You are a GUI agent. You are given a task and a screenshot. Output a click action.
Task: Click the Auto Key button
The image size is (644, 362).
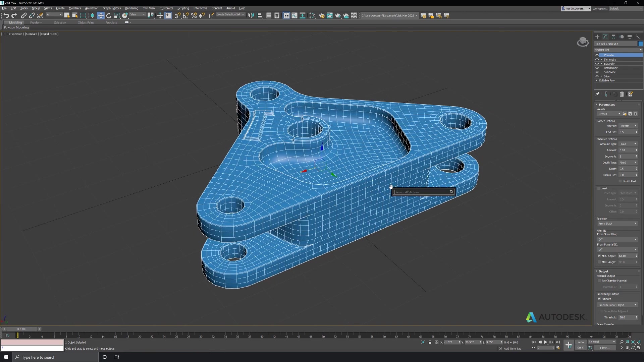tap(581, 342)
